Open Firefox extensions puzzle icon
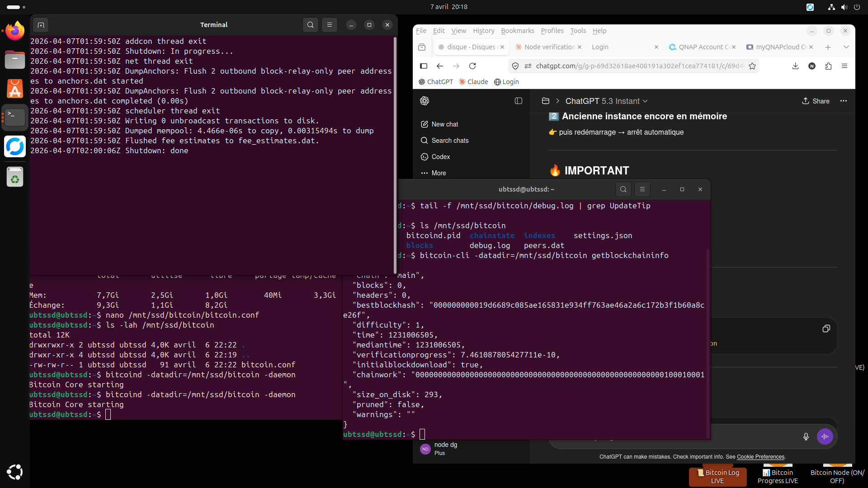Image resolution: width=868 pixels, height=488 pixels. coord(828,66)
